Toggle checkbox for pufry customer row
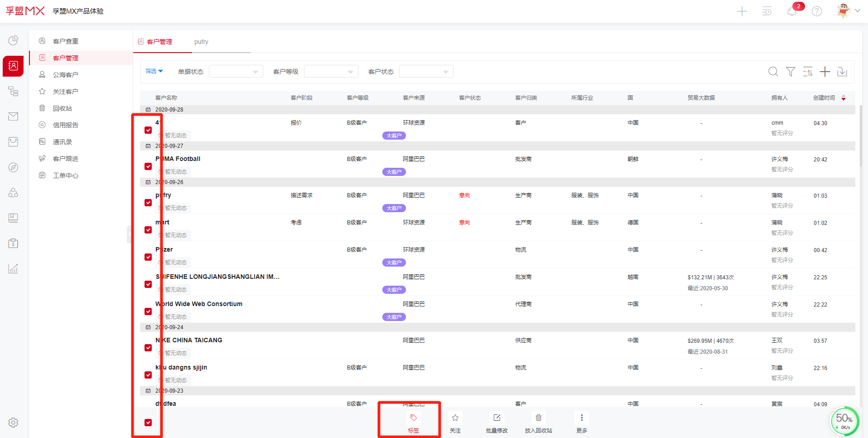Viewport: 868px width, 438px height. [x=148, y=203]
